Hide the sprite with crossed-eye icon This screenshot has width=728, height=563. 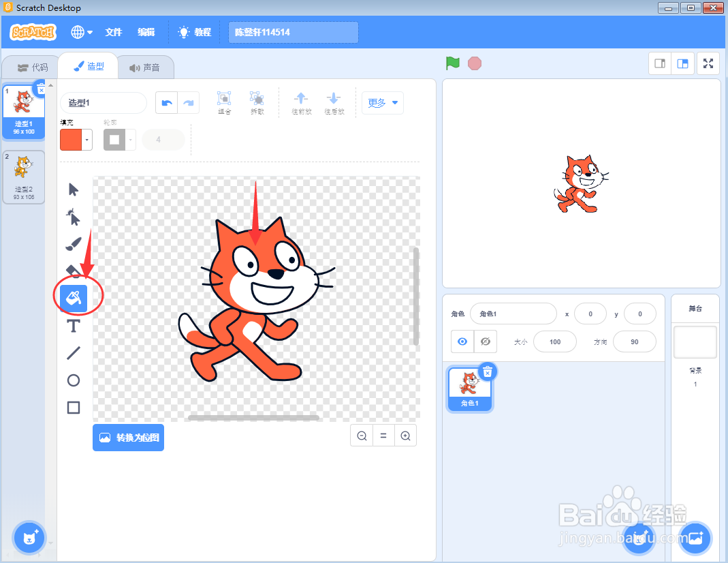(486, 342)
